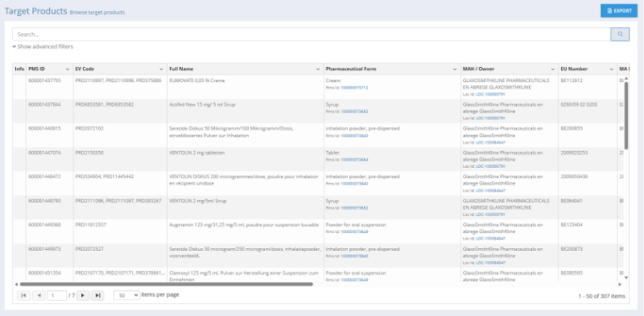Sort by the PMS ID column header
The height and width of the screenshot is (316, 644).
[x=36, y=69]
